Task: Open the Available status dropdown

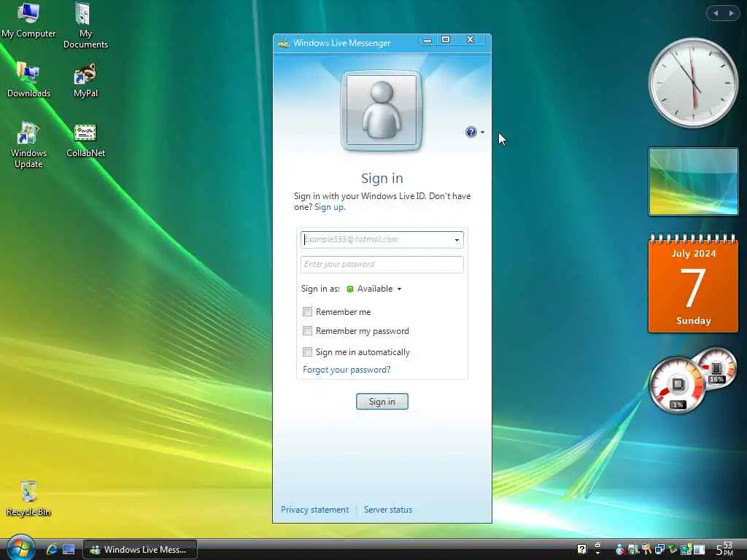Action: pos(375,289)
